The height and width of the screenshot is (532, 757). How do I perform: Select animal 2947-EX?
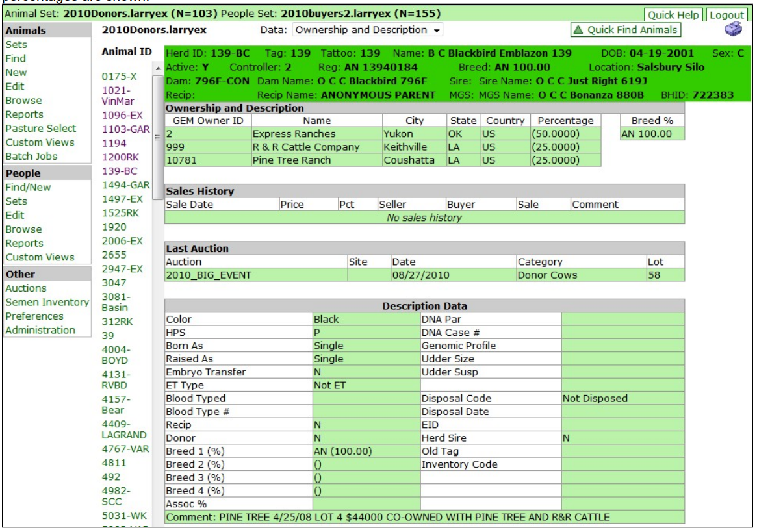(x=123, y=269)
